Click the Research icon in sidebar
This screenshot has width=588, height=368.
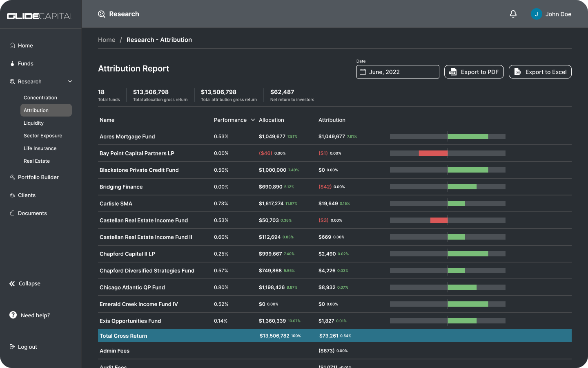click(x=12, y=81)
